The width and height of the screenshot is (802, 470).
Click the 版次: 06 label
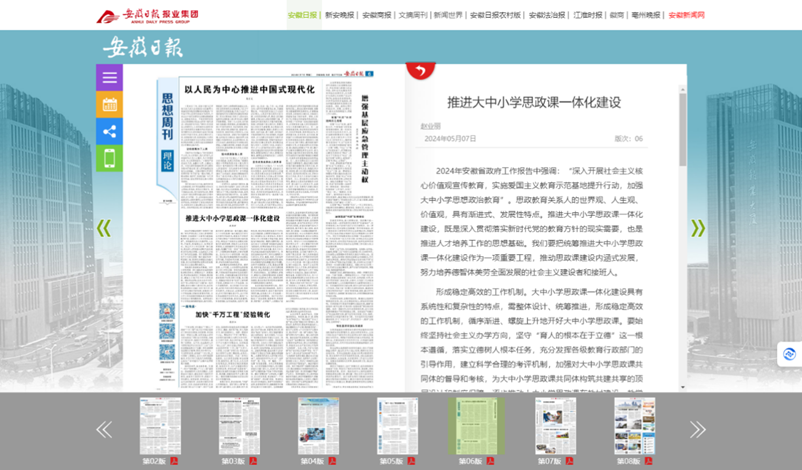point(629,139)
